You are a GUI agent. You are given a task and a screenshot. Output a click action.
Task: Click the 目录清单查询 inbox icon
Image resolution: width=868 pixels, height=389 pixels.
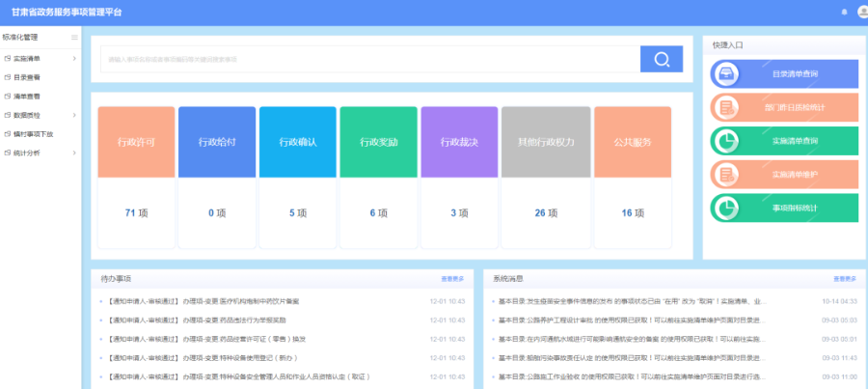(725, 74)
